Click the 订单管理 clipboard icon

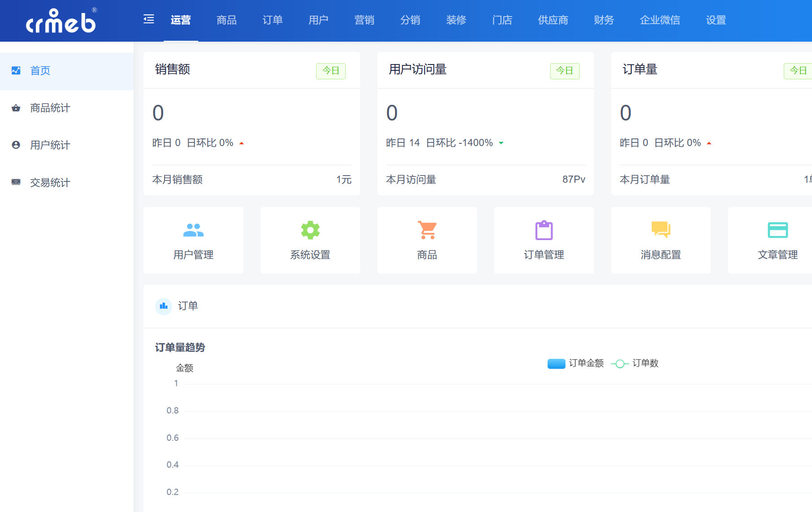pos(544,230)
